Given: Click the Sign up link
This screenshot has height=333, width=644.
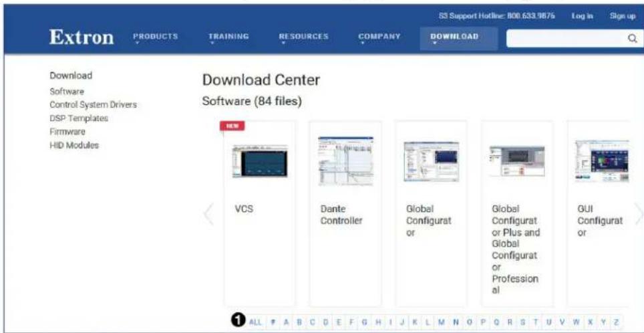Looking at the screenshot, I should click(x=622, y=16).
